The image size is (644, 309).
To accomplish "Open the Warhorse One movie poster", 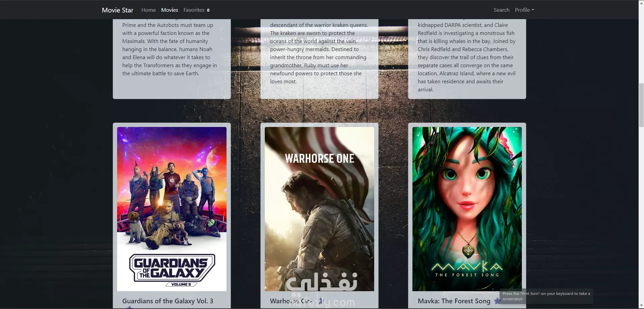I will click(319, 209).
